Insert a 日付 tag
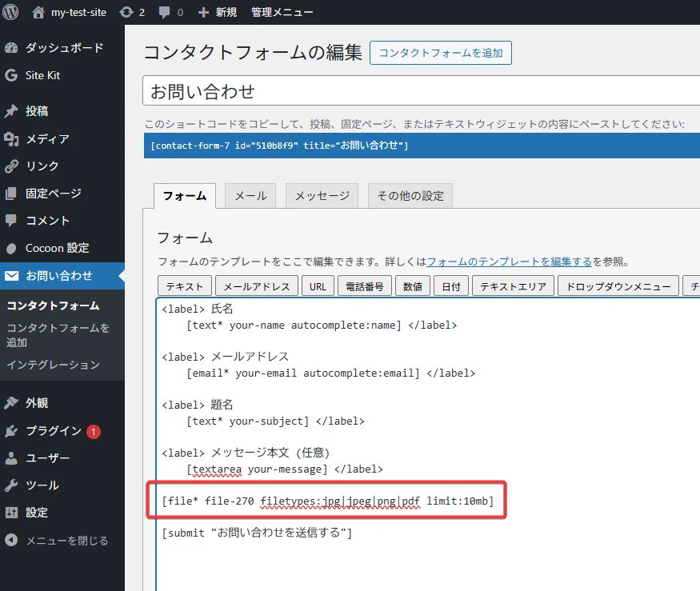 tap(451, 286)
